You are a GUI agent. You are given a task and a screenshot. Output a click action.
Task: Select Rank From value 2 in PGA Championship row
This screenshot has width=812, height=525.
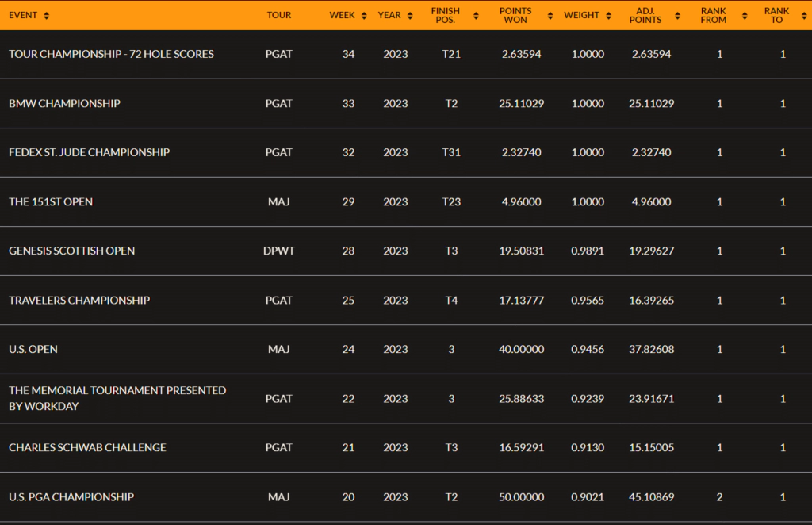[x=719, y=496]
